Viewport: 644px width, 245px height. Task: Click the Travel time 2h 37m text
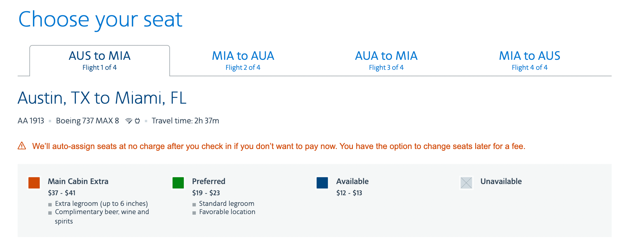(x=185, y=121)
